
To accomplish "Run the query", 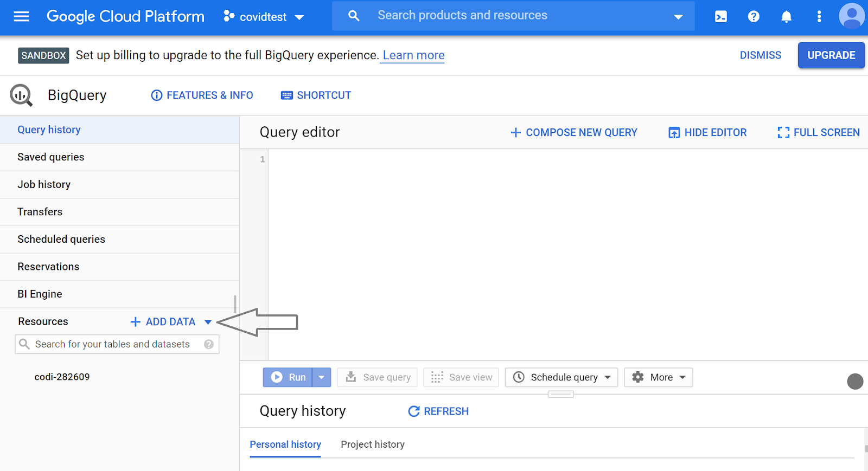I will click(x=288, y=377).
